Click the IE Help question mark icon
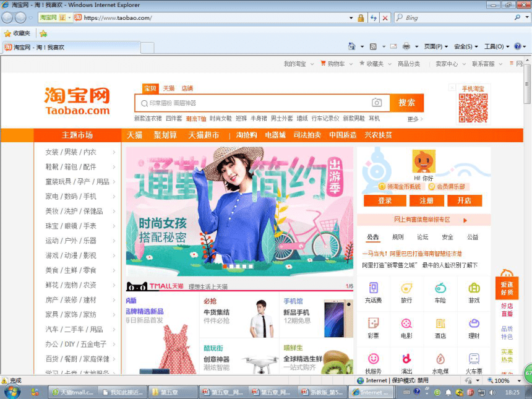This screenshot has width=532, height=399. click(517, 46)
